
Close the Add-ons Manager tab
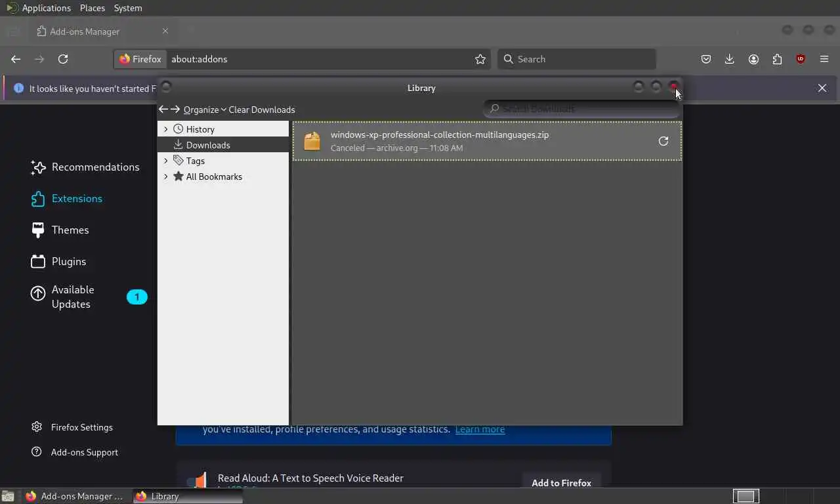(x=165, y=31)
